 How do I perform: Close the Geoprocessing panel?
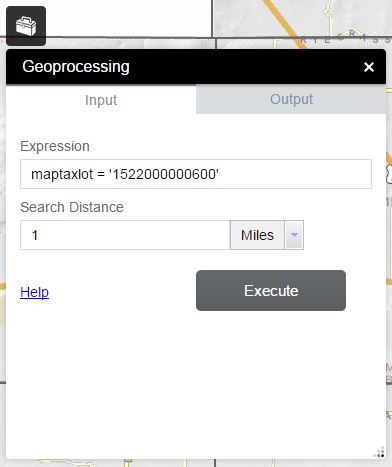coord(369,67)
